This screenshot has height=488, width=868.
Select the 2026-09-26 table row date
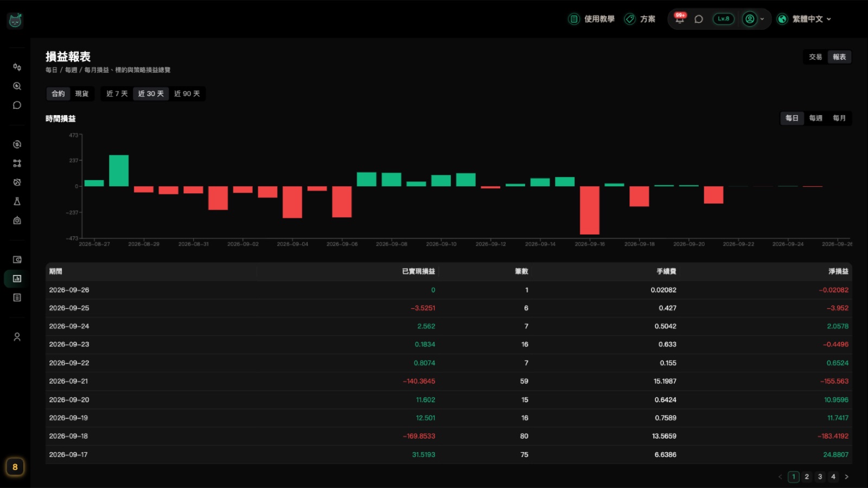point(69,290)
